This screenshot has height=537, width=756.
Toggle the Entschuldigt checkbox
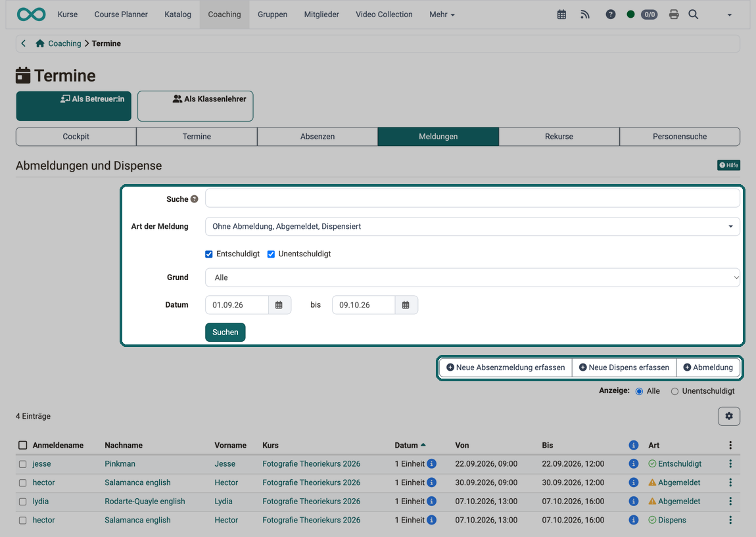pyautogui.click(x=209, y=254)
